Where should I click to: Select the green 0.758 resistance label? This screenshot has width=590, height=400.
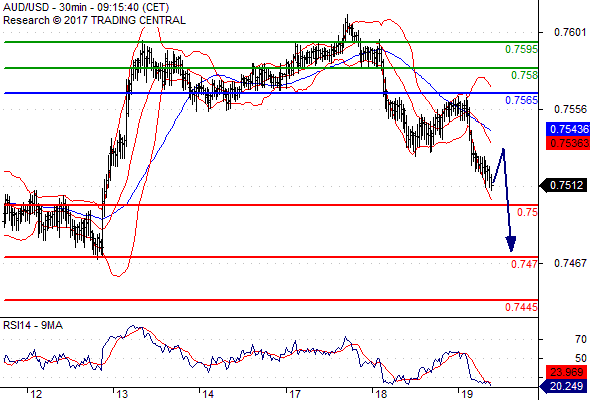[x=524, y=75]
